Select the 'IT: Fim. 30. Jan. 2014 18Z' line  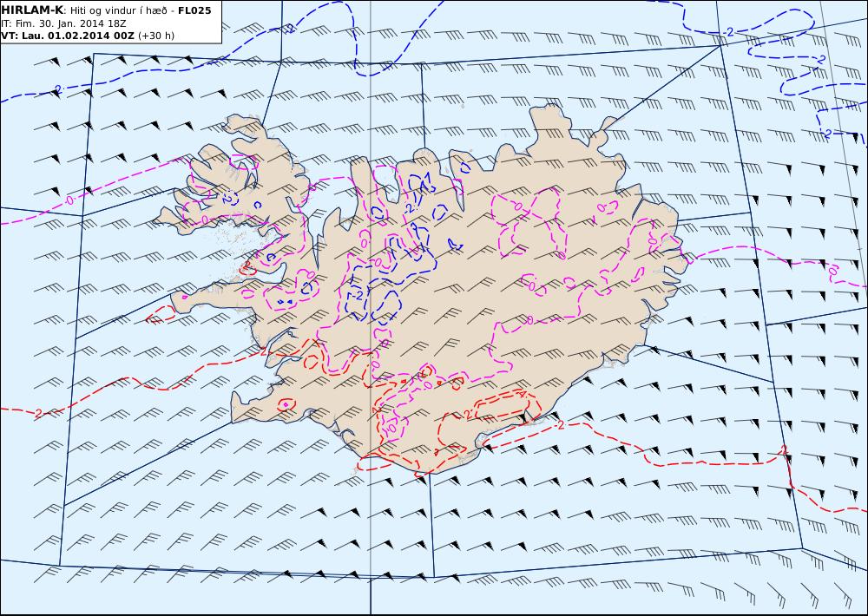[x=63, y=23]
